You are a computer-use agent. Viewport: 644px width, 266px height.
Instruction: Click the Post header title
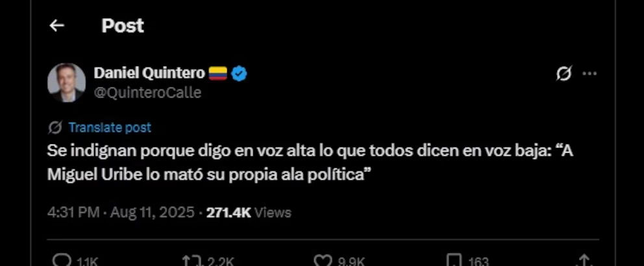click(x=123, y=26)
